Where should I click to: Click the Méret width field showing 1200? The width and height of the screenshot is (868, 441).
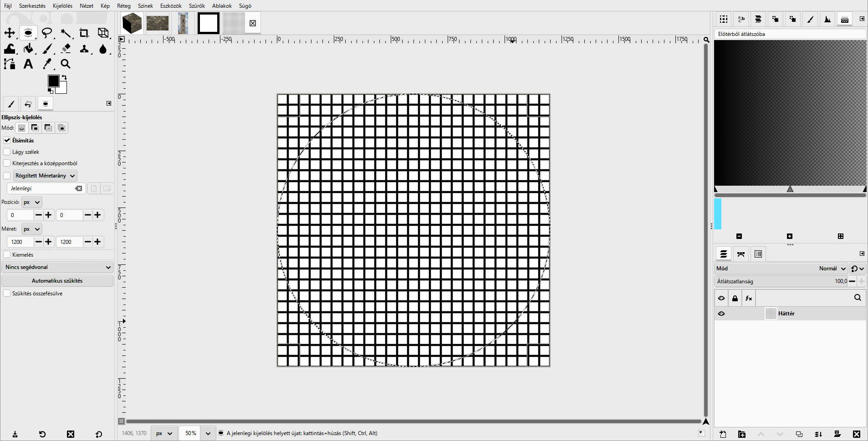tap(20, 242)
